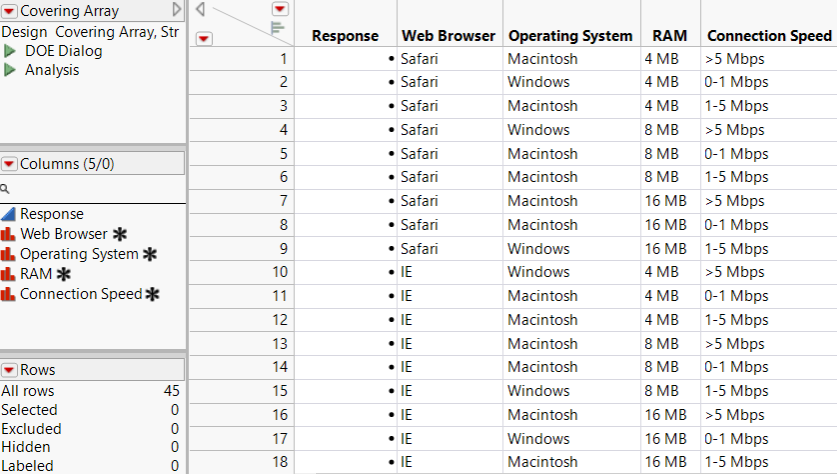Click asterisk property icon beside Connection Speed
837x474 pixels.
153,295
